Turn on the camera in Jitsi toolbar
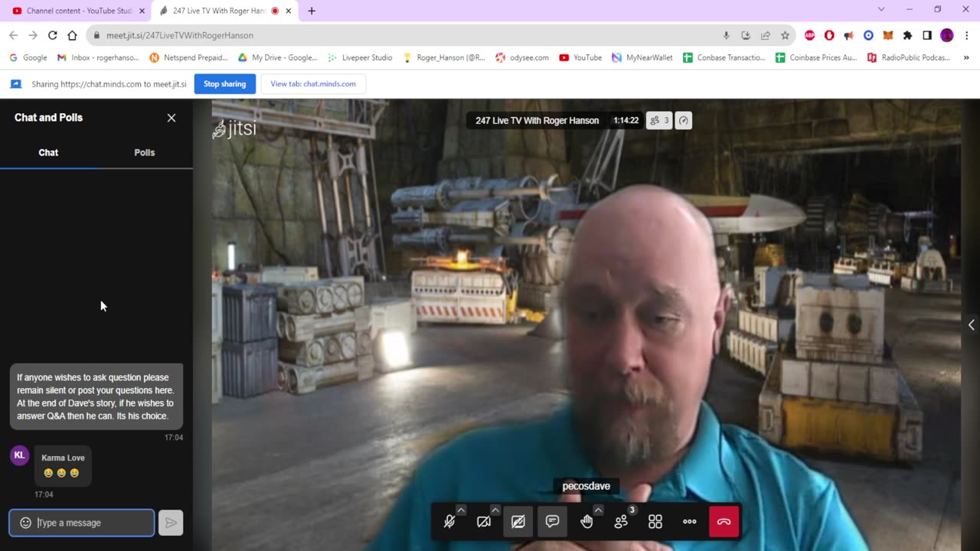 click(484, 522)
